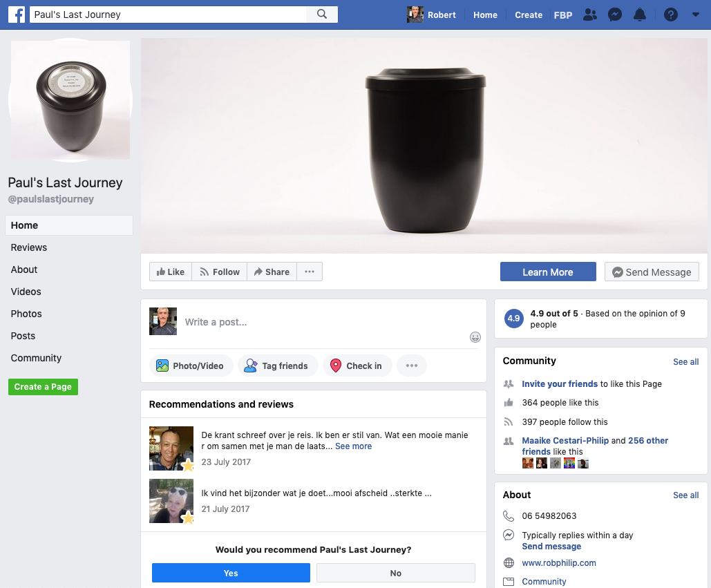711x588 pixels.
Task: Click the 397 people follow this text
Action: (x=565, y=422)
